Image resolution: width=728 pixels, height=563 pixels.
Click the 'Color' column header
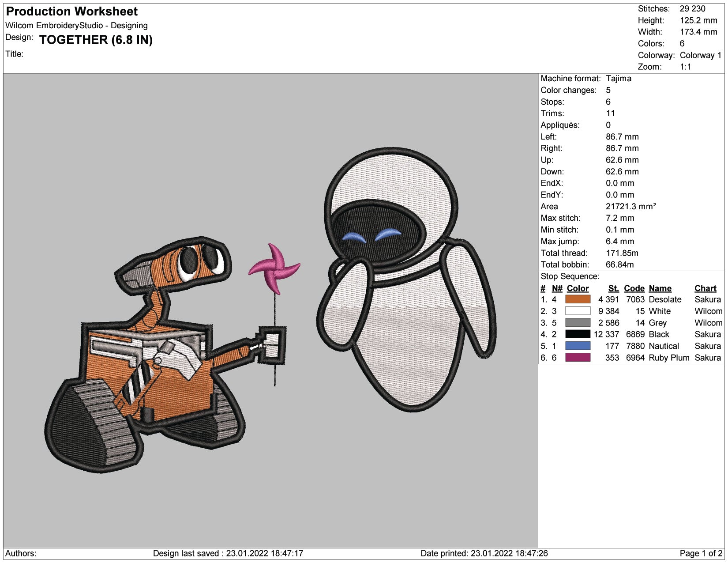click(x=578, y=288)
